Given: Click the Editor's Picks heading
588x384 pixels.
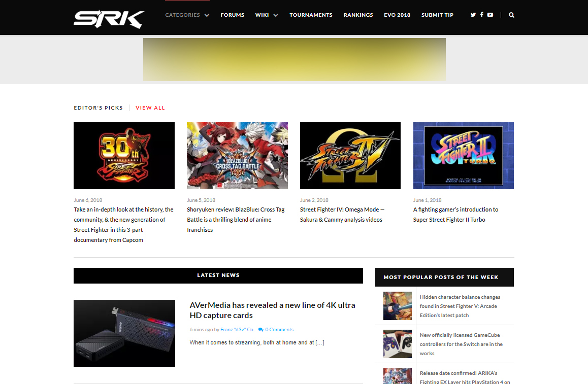Looking at the screenshot, I should point(98,108).
